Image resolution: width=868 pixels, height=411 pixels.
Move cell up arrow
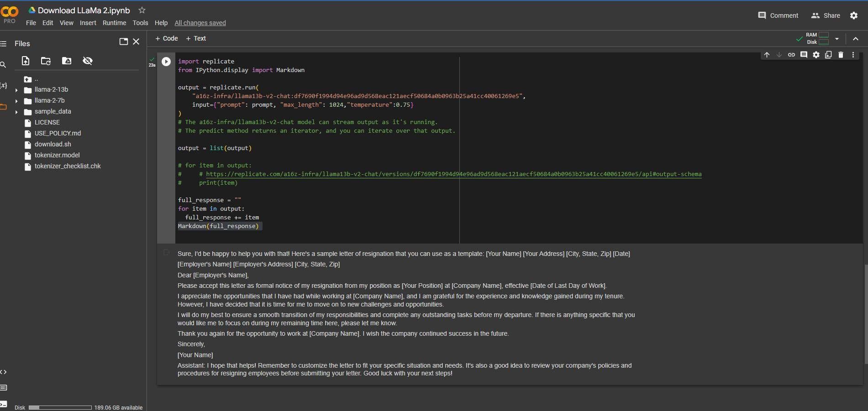point(767,55)
